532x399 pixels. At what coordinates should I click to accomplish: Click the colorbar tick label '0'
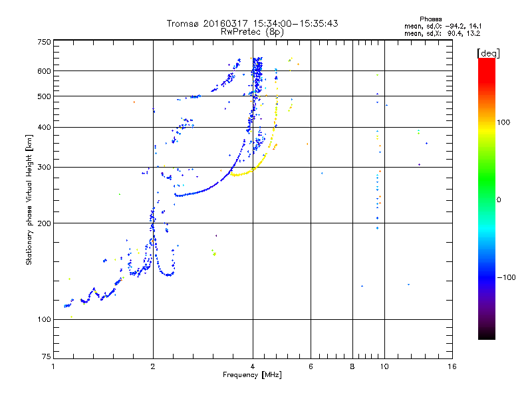pos(498,200)
